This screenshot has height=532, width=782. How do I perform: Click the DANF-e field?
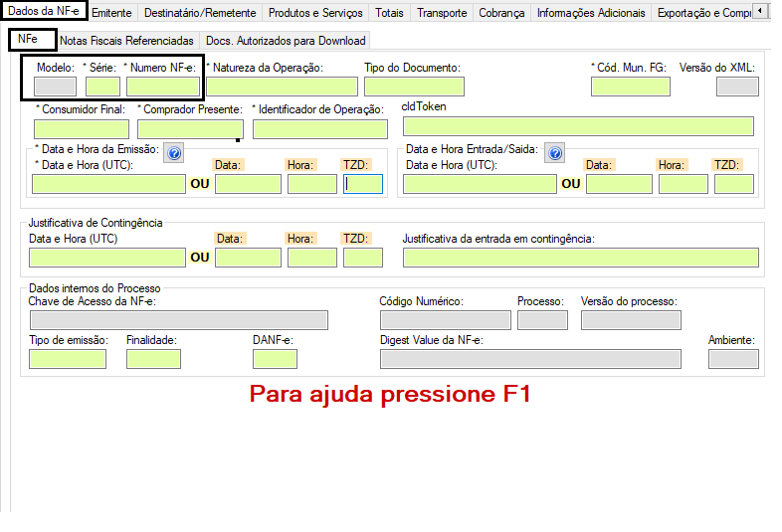point(275,359)
